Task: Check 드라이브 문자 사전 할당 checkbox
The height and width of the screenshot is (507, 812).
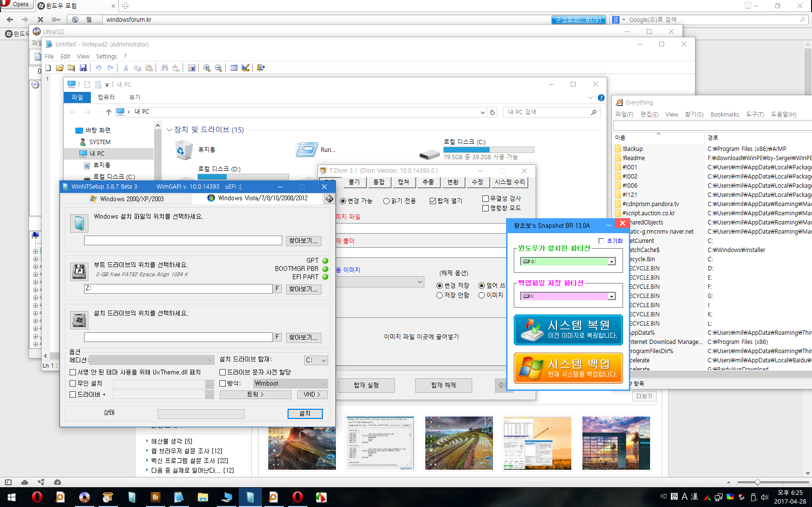Action: (223, 373)
